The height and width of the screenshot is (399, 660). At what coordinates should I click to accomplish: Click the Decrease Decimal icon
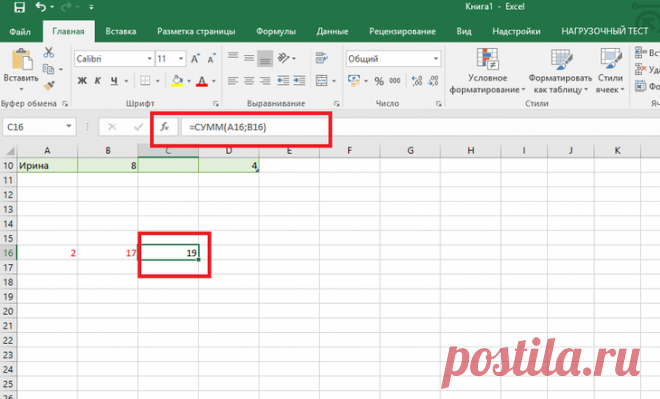pos(433,81)
